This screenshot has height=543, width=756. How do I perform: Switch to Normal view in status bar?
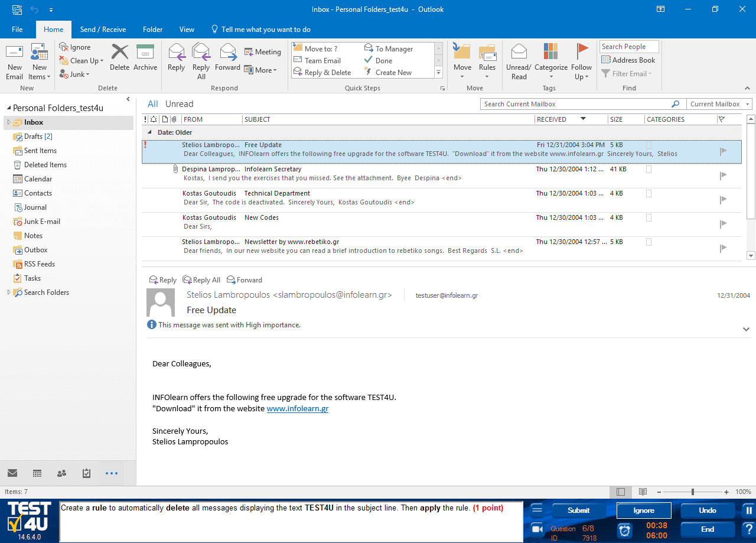click(x=620, y=492)
